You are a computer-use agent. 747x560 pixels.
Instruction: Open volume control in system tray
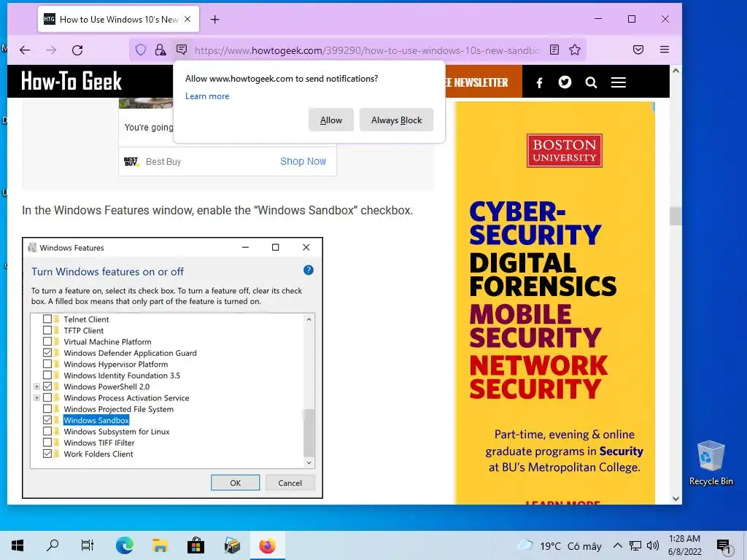click(x=653, y=545)
